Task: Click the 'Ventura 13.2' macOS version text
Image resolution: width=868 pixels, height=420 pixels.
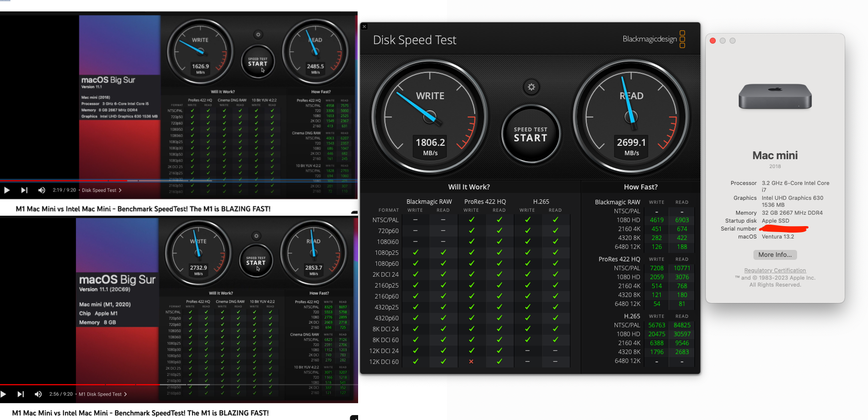Action: (x=778, y=237)
